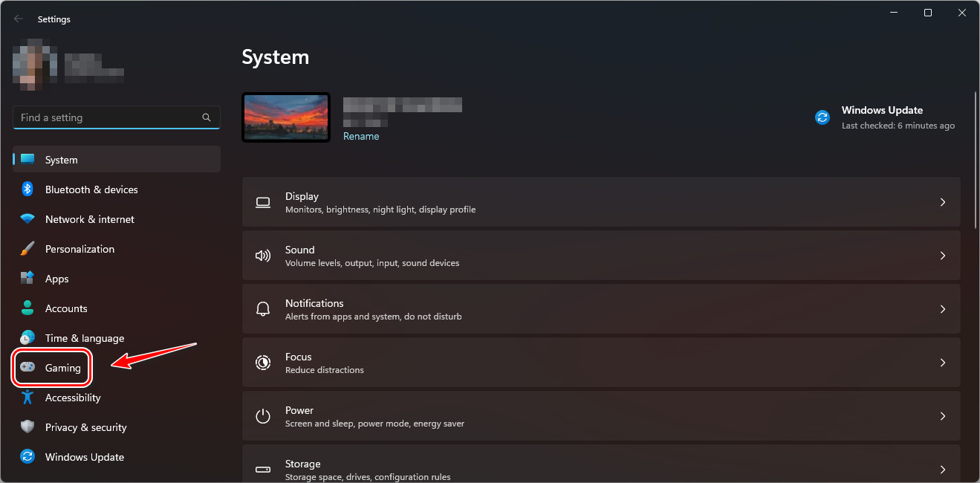Click the Time & language globe icon
980x483 pixels.
[x=27, y=338]
